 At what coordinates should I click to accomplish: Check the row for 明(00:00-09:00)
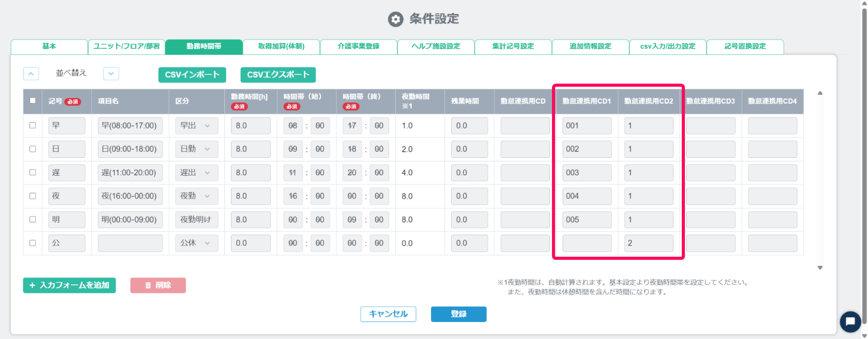click(33, 219)
